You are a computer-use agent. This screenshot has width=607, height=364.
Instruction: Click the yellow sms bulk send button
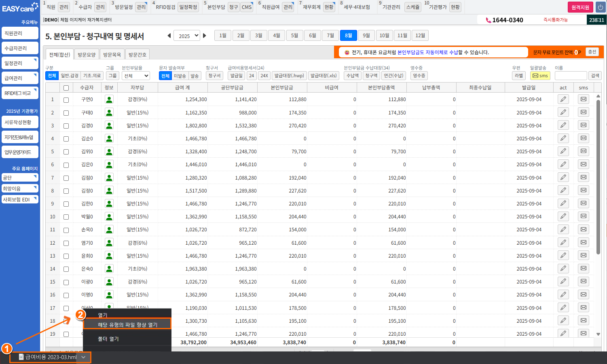point(540,76)
